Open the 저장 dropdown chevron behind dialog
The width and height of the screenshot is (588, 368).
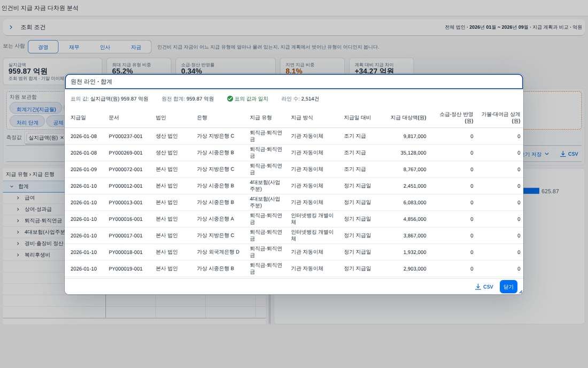(x=547, y=154)
